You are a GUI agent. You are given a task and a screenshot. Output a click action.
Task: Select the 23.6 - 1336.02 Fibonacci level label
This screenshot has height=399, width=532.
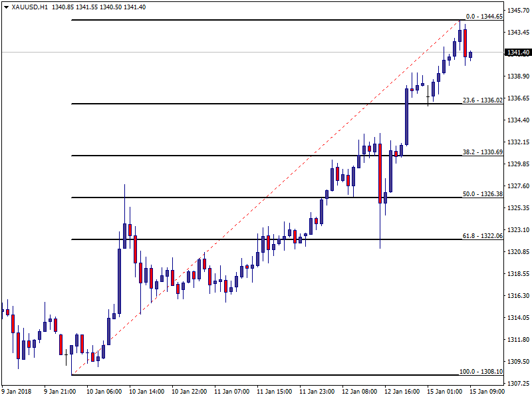click(481, 100)
